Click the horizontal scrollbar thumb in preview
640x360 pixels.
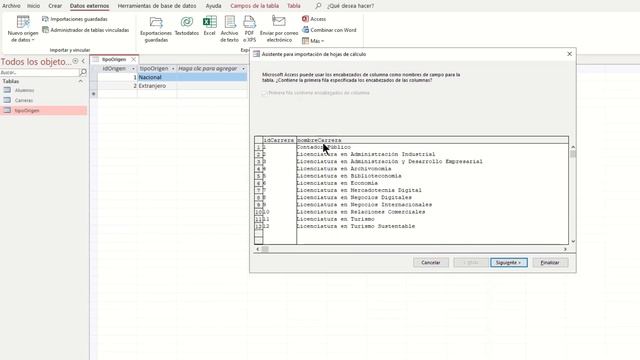click(265, 249)
